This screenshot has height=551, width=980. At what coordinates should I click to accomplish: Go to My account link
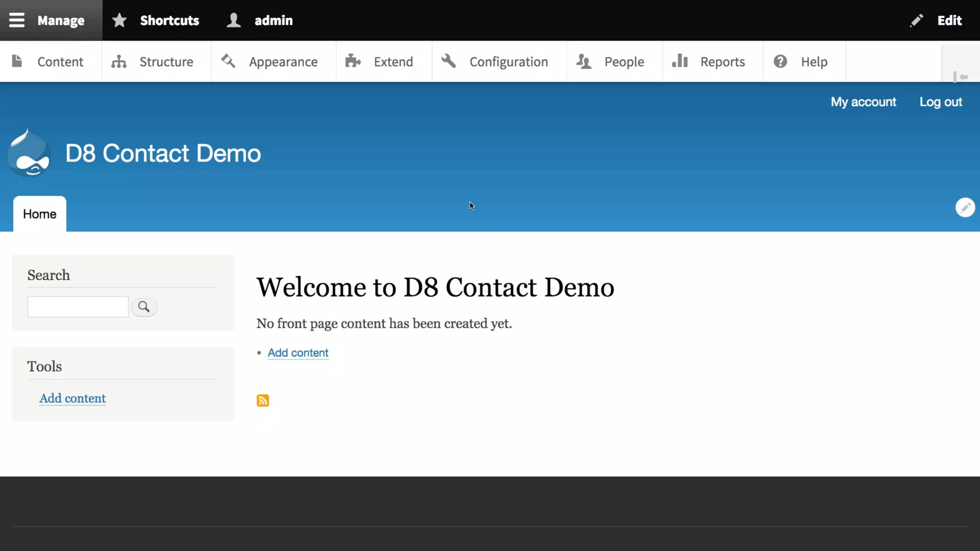pos(863,102)
